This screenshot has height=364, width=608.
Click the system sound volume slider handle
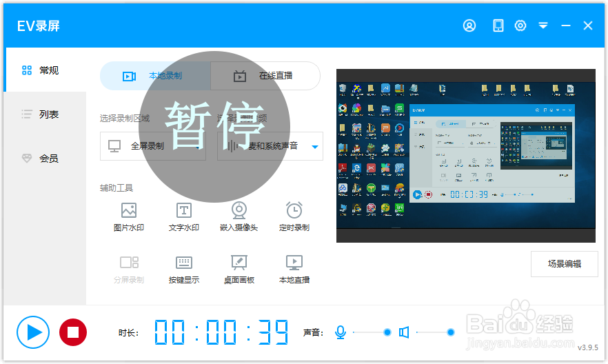pos(451,332)
